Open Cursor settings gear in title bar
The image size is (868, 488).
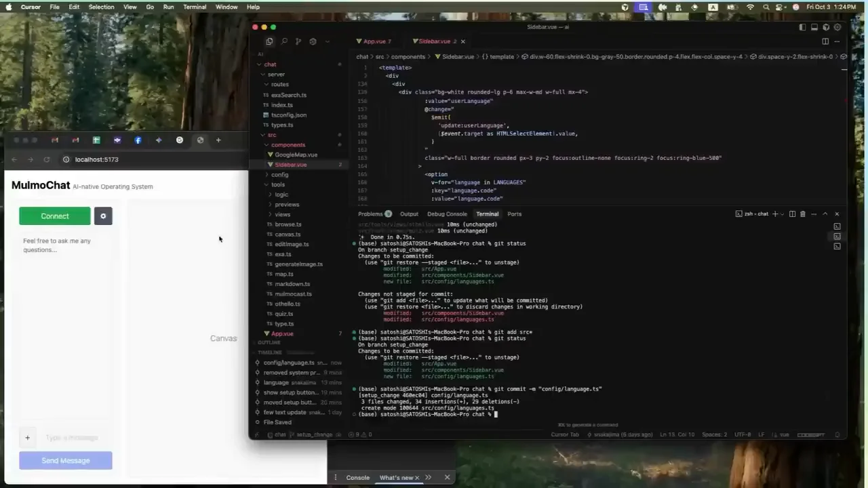point(837,27)
